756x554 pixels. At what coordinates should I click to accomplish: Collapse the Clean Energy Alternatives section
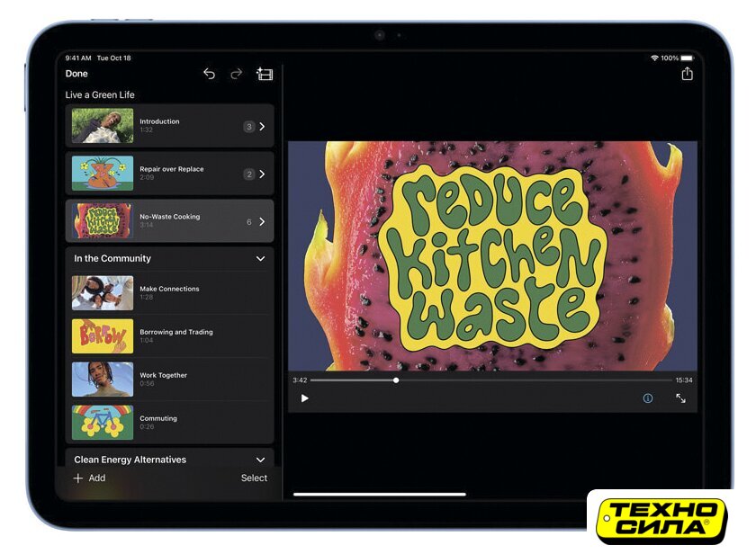(260, 460)
